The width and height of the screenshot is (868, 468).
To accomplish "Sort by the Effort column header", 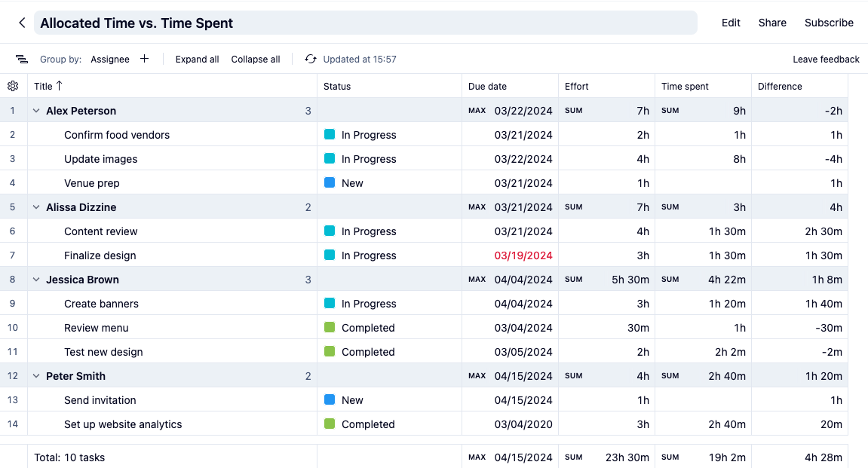I will click(x=576, y=87).
